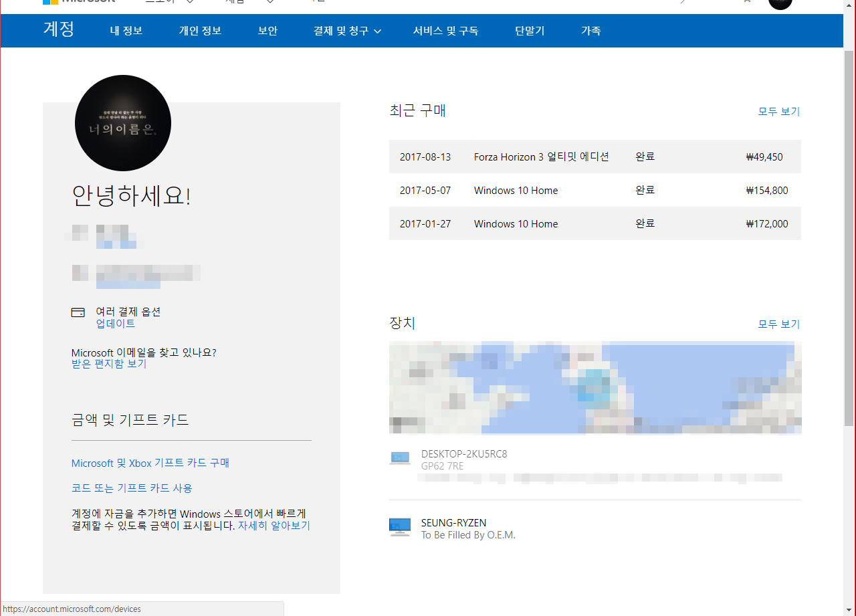Click 코드 또는 기프트 카드 사용 link

[x=132, y=488]
